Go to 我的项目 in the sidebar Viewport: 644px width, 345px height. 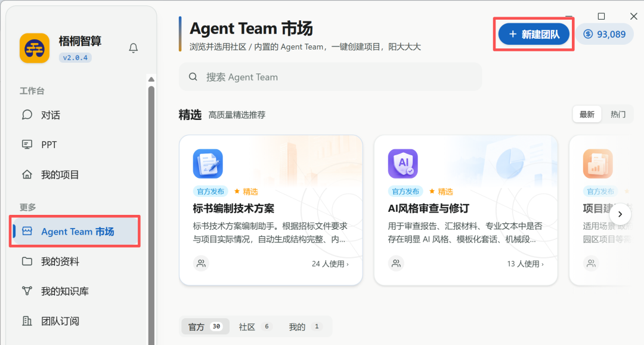[x=75, y=175]
